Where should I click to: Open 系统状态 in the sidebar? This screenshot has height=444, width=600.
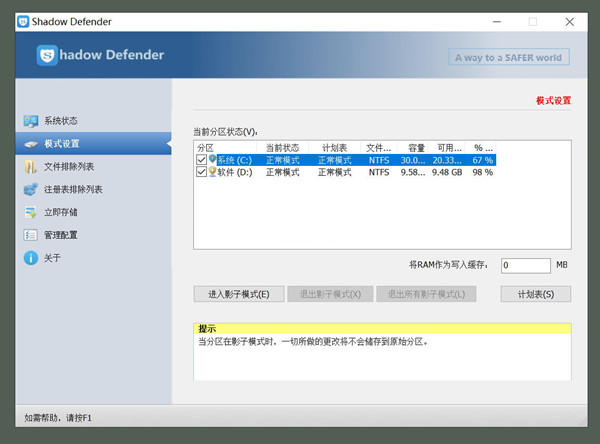point(61,121)
